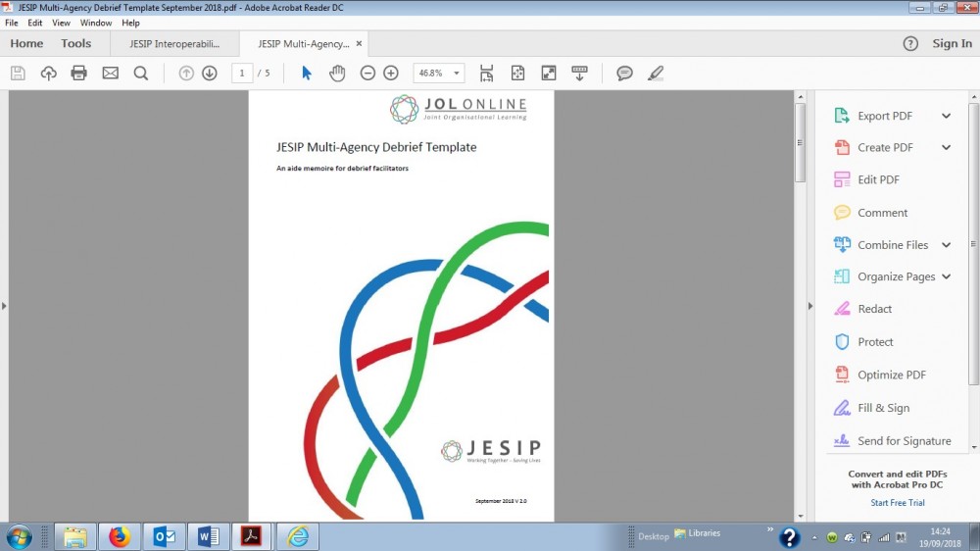Expand the Combine Files chevron
Image resolution: width=980 pixels, height=551 pixels.
click(947, 245)
